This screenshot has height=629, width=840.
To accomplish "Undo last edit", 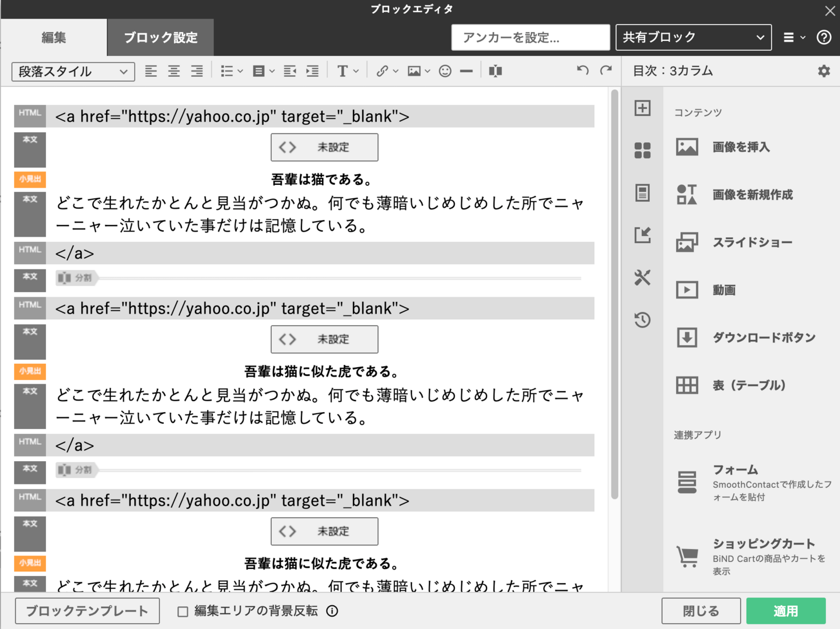I will (x=582, y=71).
